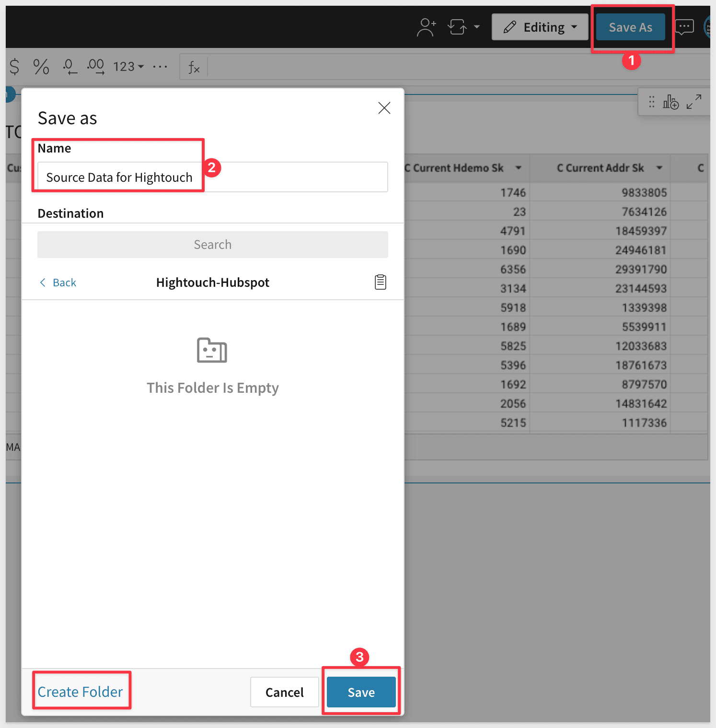The width and height of the screenshot is (716, 728).
Task: Apply percentage formatting
Action: (41, 67)
